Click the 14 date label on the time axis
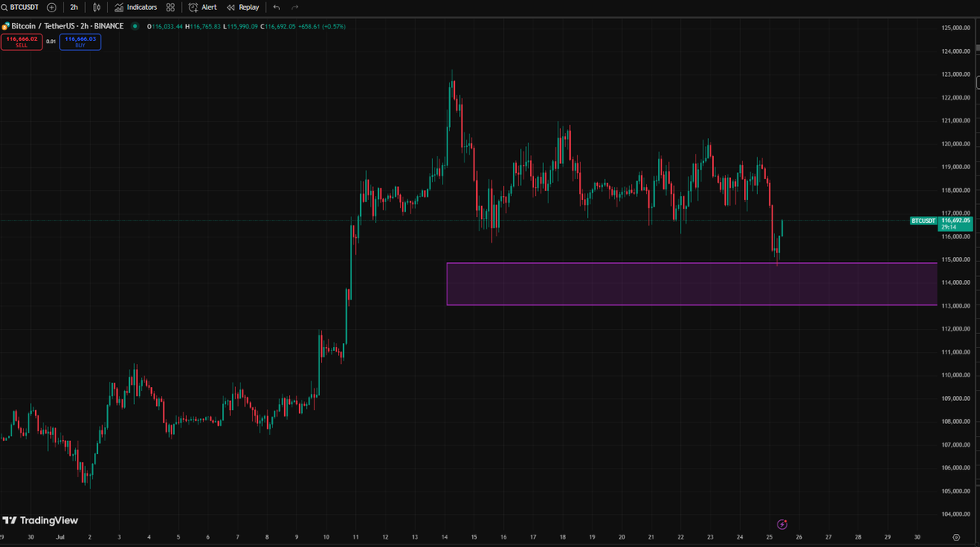This screenshot has height=547, width=980. [444, 537]
